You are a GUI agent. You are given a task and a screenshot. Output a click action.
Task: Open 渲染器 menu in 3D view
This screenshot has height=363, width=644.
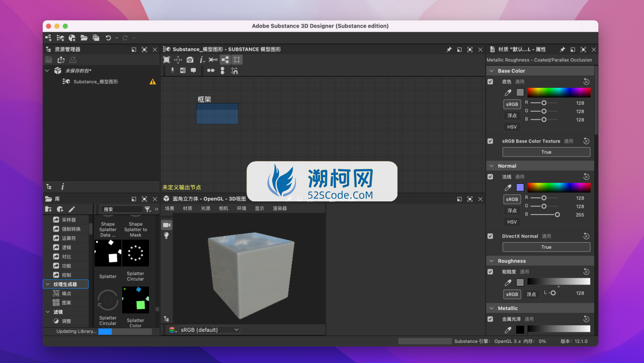[280, 208]
